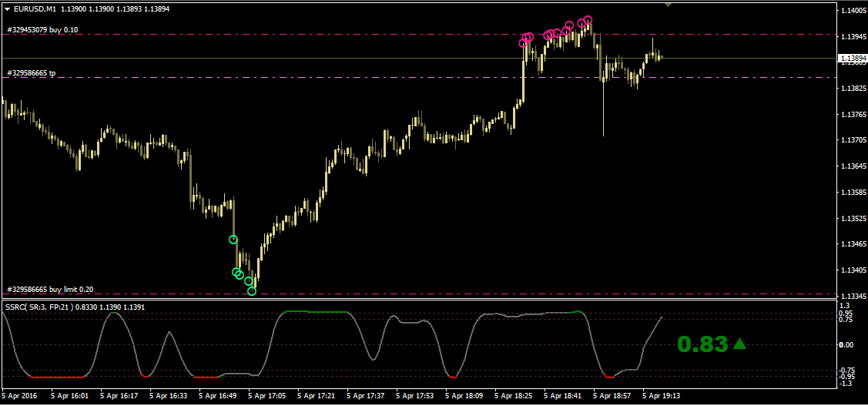Image resolution: width=868 pixels, height=406 pixels.
Task: Select the #329586665 buy limit 0.20 label
Action: (50, 289)
